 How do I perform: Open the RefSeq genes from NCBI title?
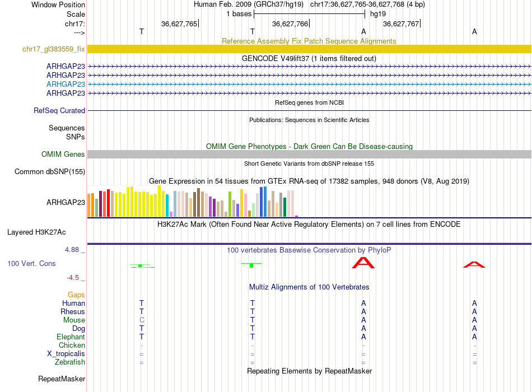tap(309, 102)
